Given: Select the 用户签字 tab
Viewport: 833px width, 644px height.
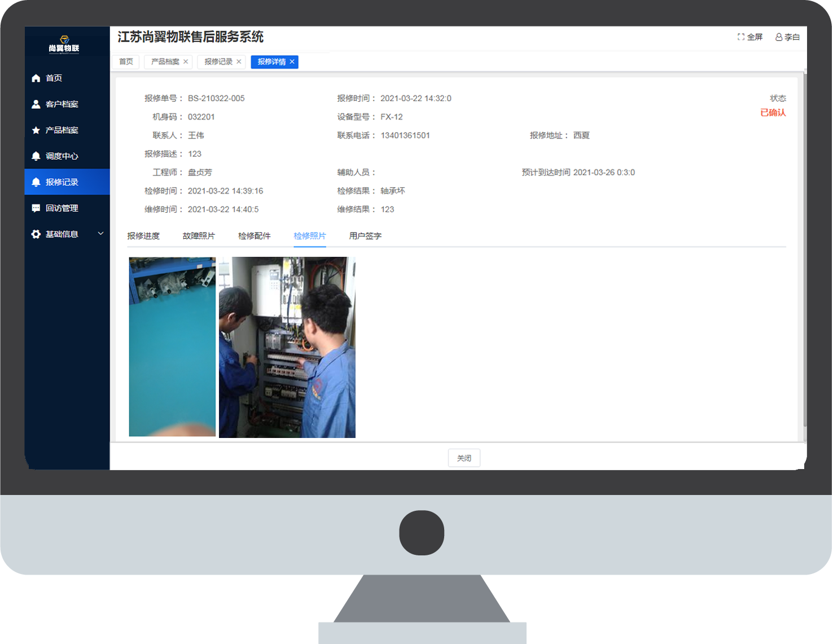Looking at the screenshot, I should tap(365, 236).
